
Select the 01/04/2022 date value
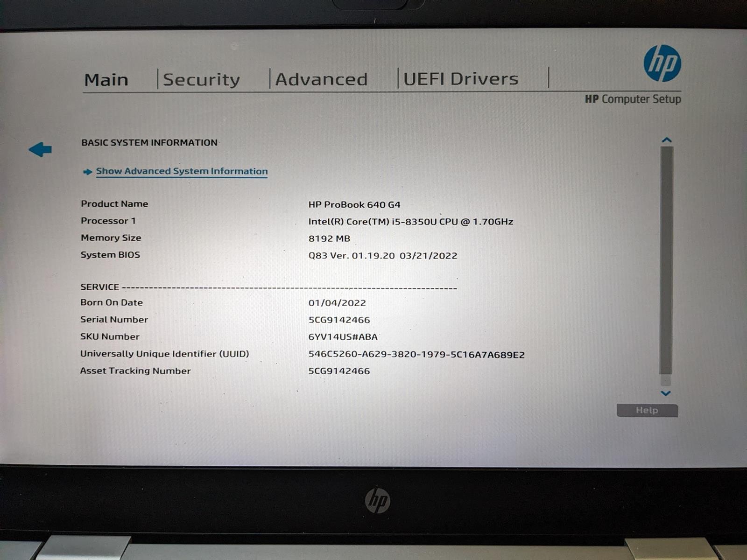tap(337, 303)
